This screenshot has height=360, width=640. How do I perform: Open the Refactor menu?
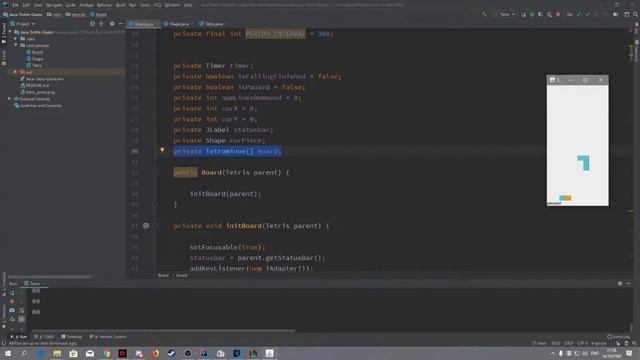pos(104,5)
